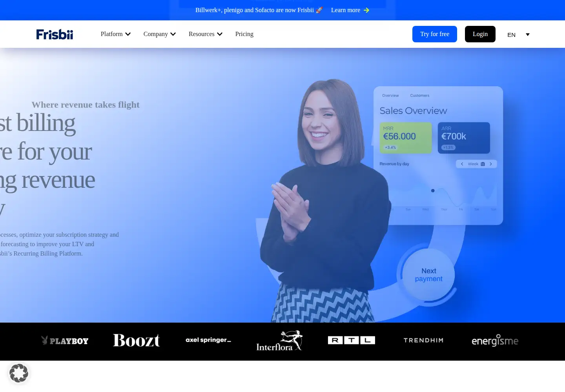Go to next week with right chevron
The height and width of the screenshot is (392, 565).
point(491,164)
